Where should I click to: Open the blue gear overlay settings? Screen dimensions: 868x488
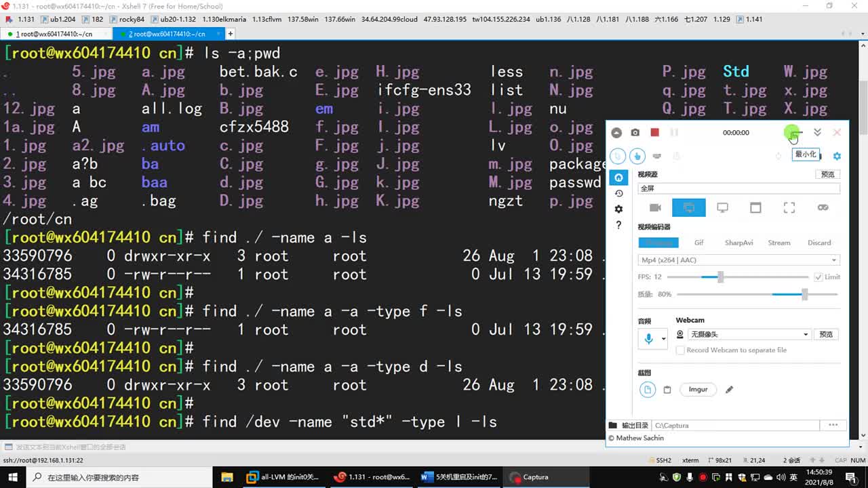[837, 156]
